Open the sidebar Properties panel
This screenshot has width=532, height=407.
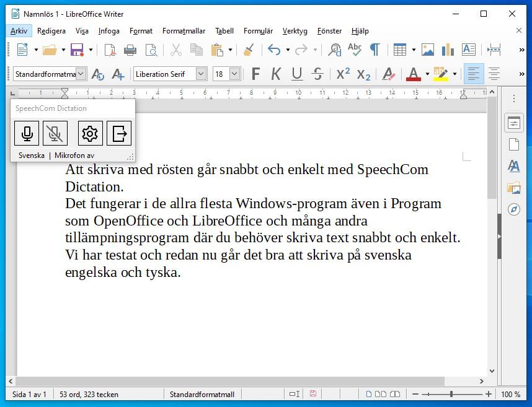[x=514, y=123]
